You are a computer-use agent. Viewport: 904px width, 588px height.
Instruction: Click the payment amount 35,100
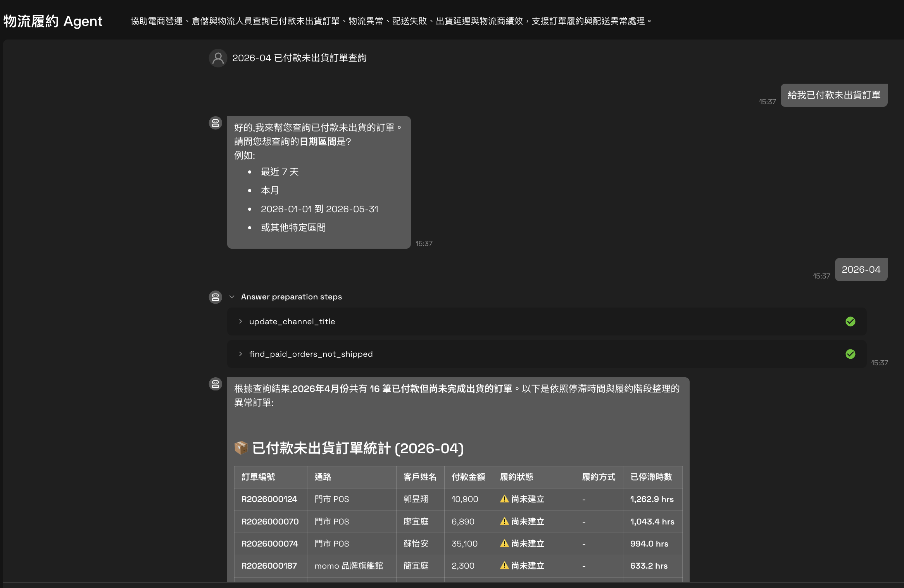[464, 543]
